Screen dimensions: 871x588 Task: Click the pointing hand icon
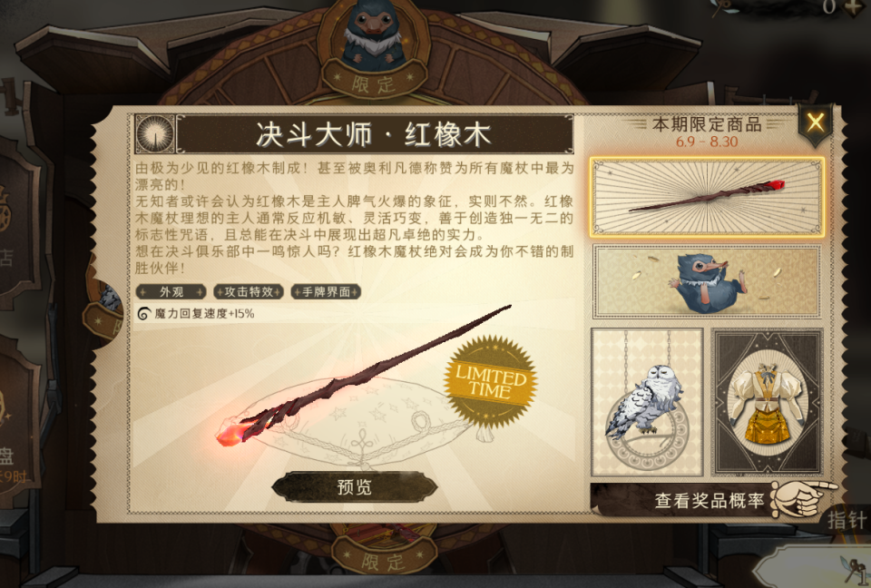800,498
